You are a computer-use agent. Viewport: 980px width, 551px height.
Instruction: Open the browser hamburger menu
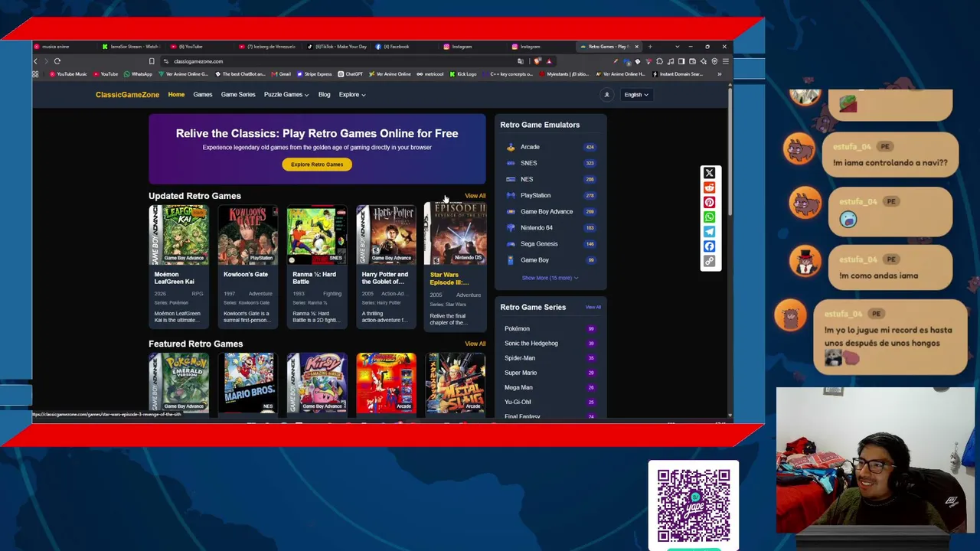click(725, 61)
